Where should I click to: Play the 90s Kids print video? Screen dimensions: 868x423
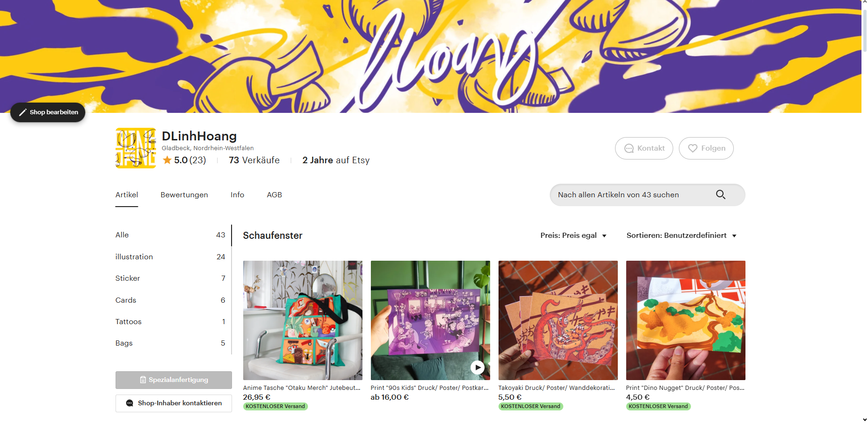[x=477, y=368]
